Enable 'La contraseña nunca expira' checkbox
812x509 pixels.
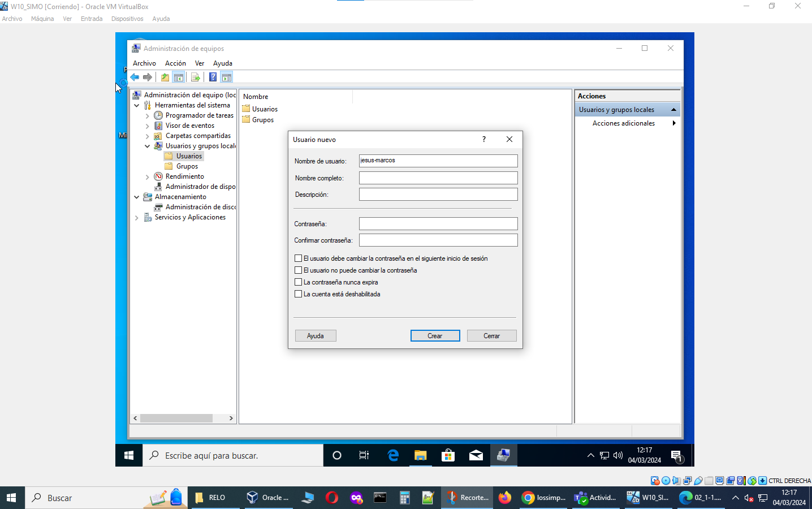point(299,282)
